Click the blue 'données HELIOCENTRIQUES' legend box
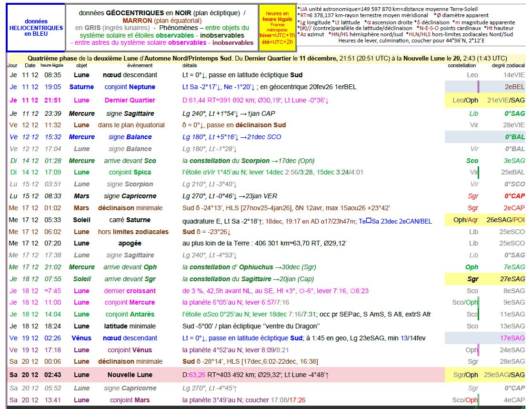Image resolution: width=532 pixels, height=409 pixels. click(36, 28)
